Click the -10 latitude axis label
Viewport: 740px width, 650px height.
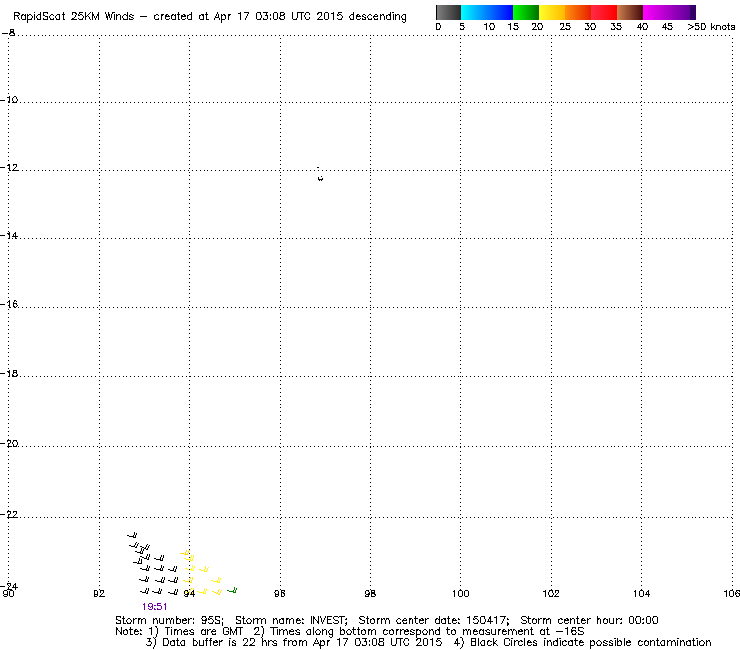click(9, 100)
